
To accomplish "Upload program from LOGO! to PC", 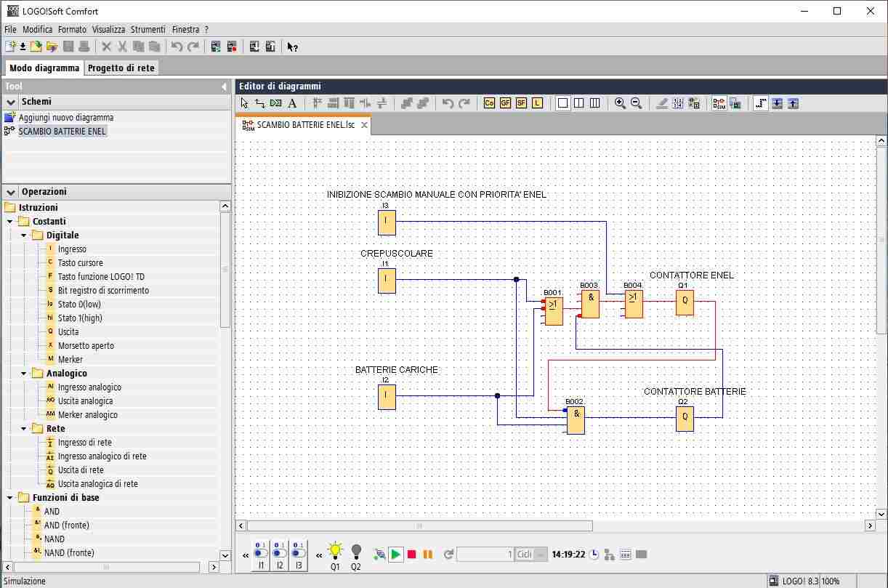I will coord(270,47).
